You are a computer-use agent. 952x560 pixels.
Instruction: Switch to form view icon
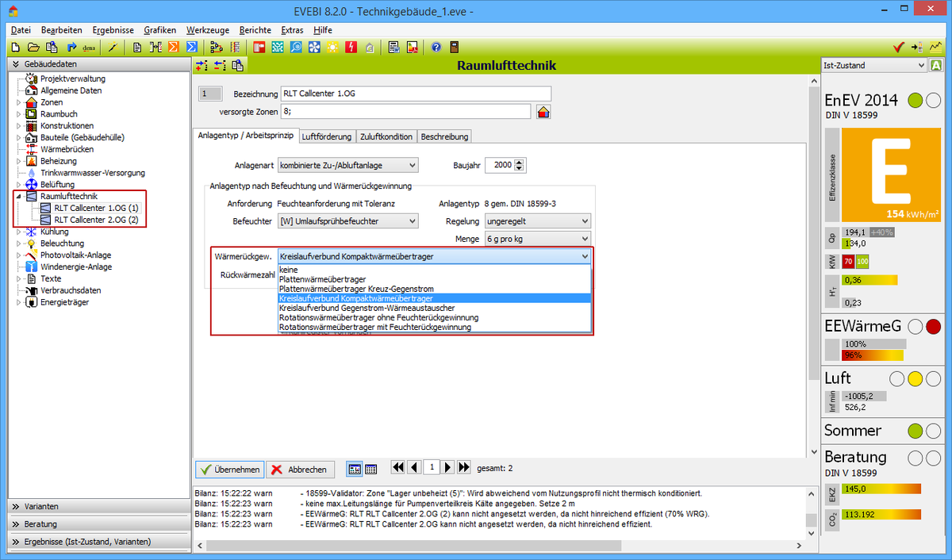[355, 469]
